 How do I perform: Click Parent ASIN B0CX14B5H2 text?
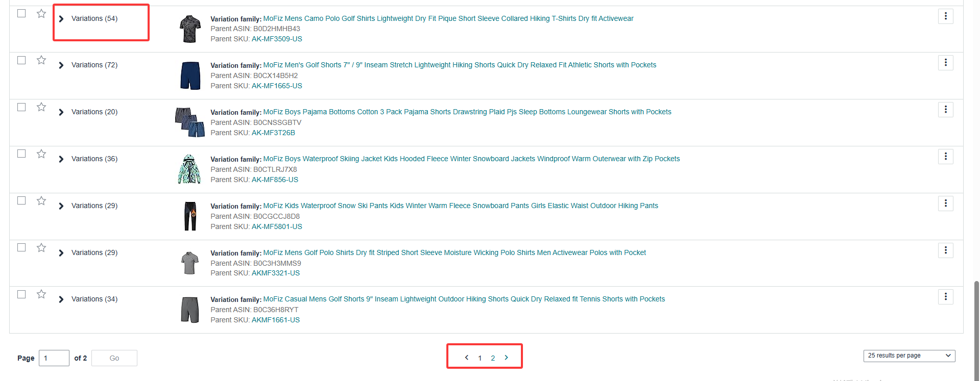[x=254, y=75]
